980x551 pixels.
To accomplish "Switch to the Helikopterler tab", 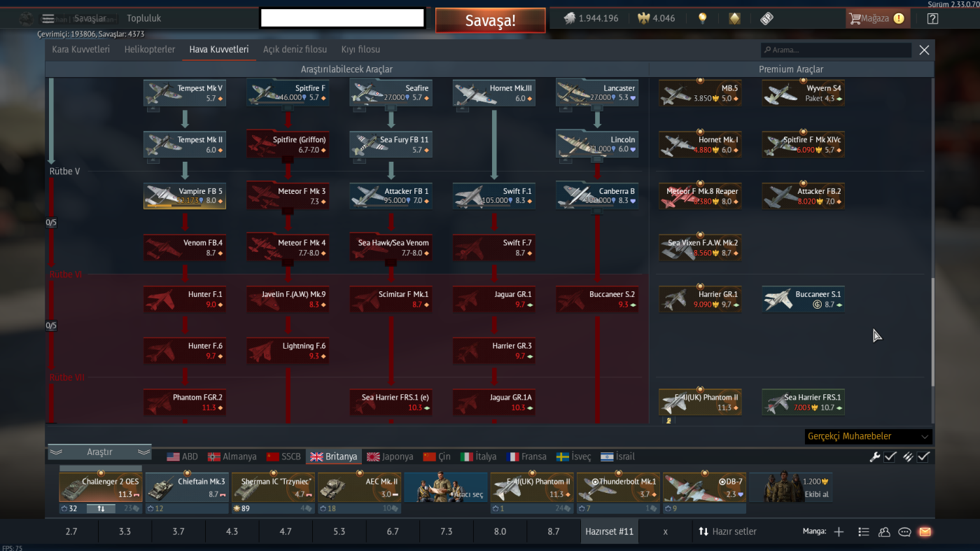I will click(x=150, y=50).
